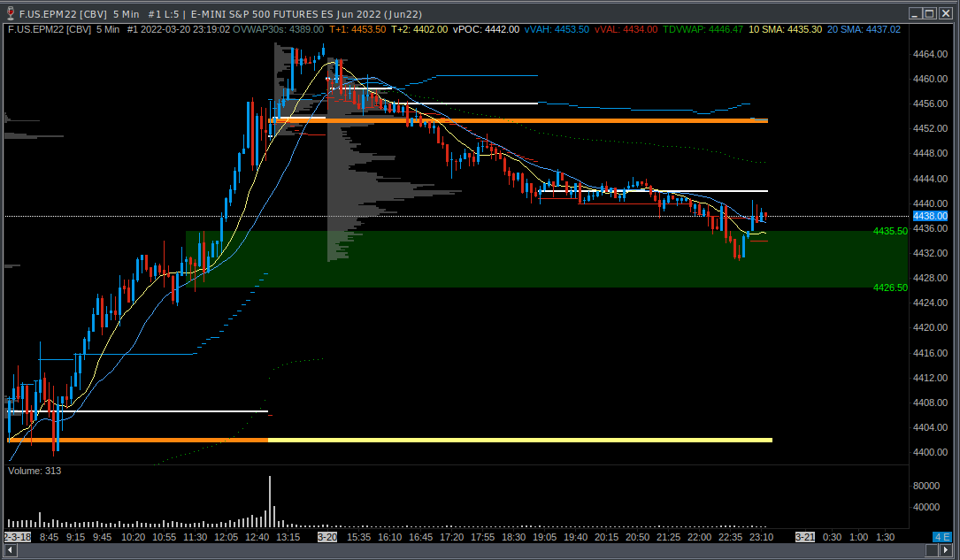
Task: Click the horizontal scrollbar left arrow
Action: point(10,549)
